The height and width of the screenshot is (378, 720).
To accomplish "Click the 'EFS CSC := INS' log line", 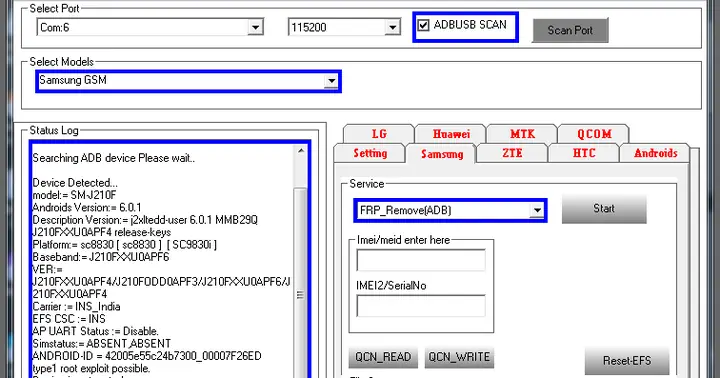I will pos(69,319).
